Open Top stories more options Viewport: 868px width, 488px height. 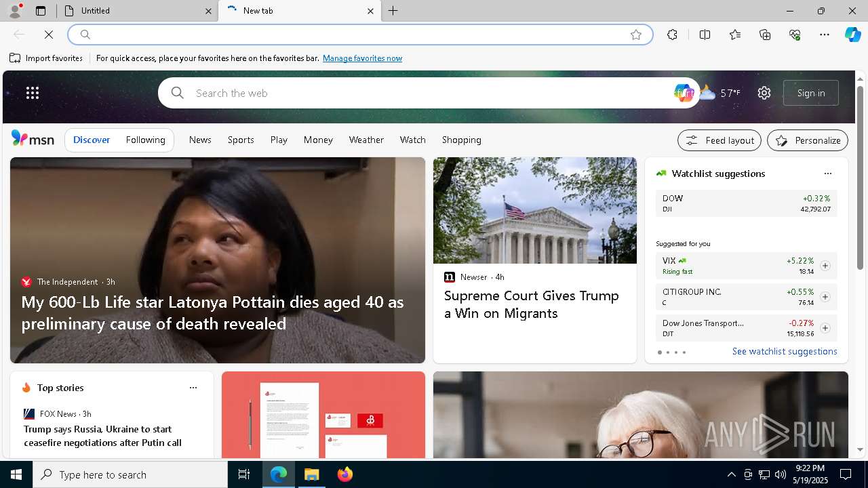tap(193, 388)
